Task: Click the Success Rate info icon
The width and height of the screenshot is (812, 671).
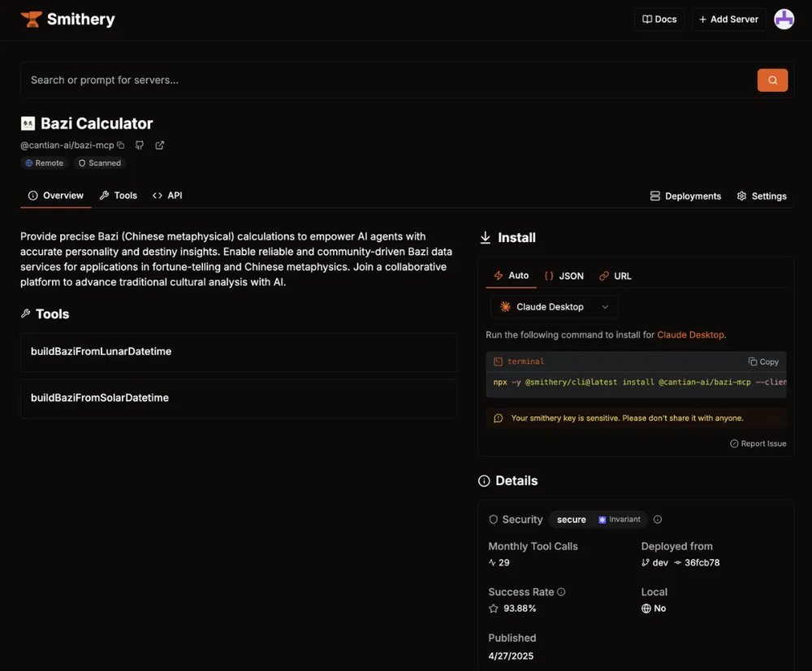Action: 561,591
